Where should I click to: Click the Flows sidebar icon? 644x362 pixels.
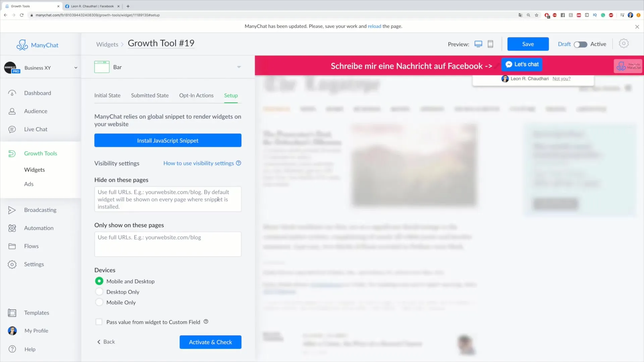click(12, 246)
